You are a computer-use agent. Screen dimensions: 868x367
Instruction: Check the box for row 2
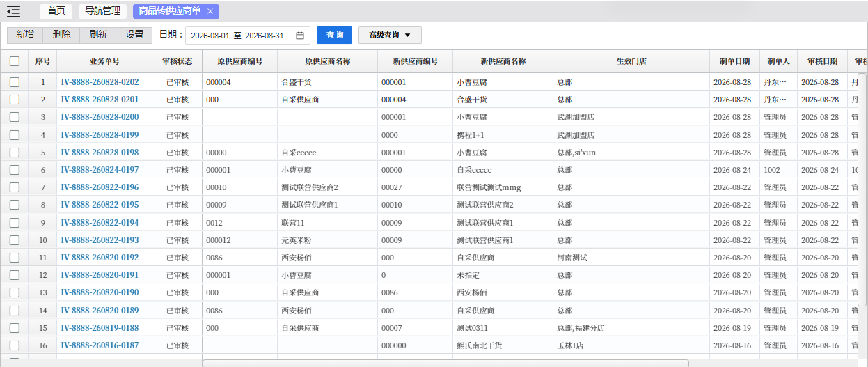coord(15,100)
